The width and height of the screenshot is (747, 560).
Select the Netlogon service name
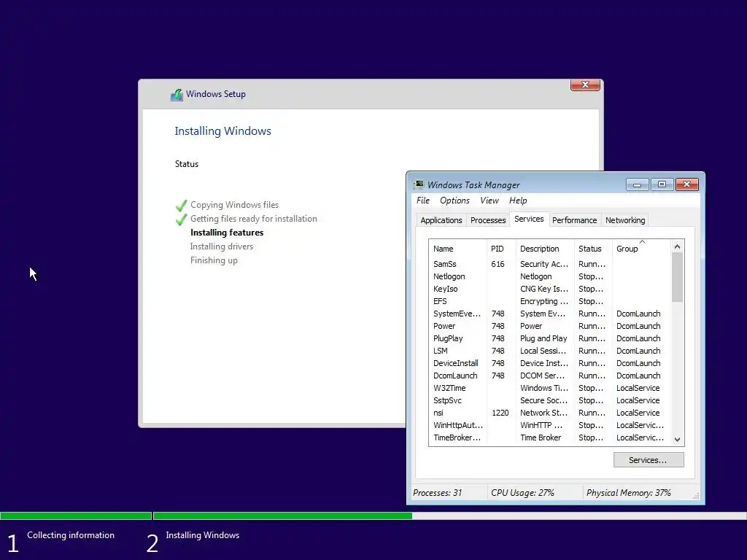pos(449,276)
